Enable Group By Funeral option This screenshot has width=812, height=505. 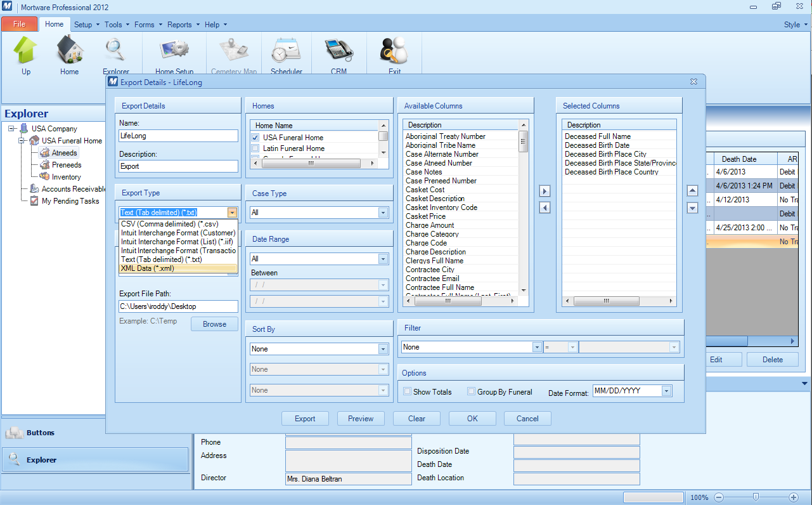471,391
